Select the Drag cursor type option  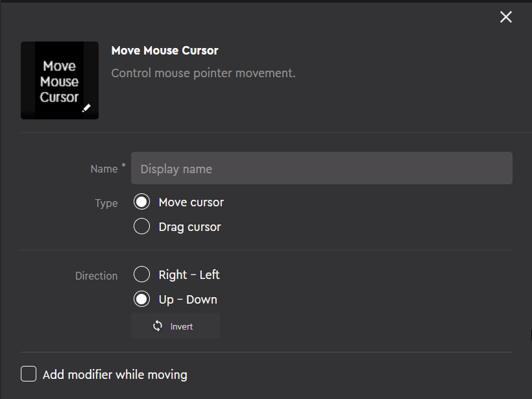pos(141,226)
